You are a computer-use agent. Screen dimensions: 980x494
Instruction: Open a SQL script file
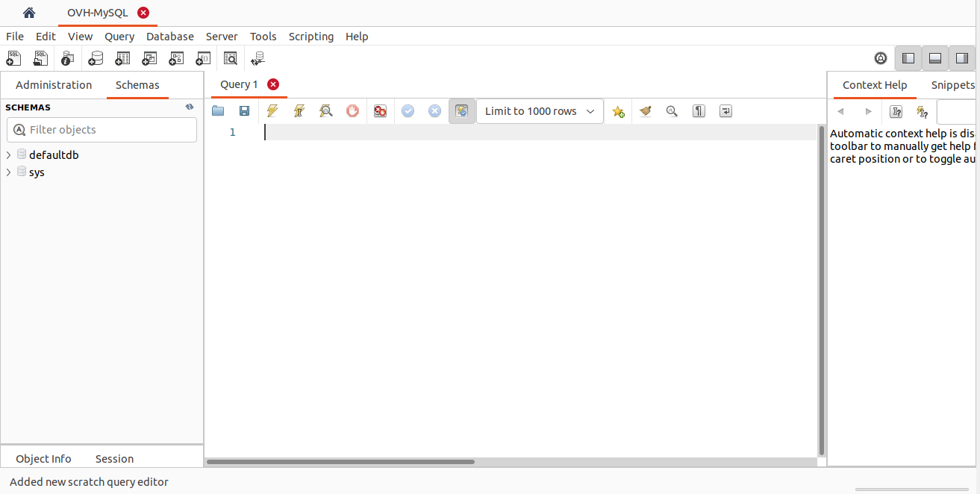[40, 58]
